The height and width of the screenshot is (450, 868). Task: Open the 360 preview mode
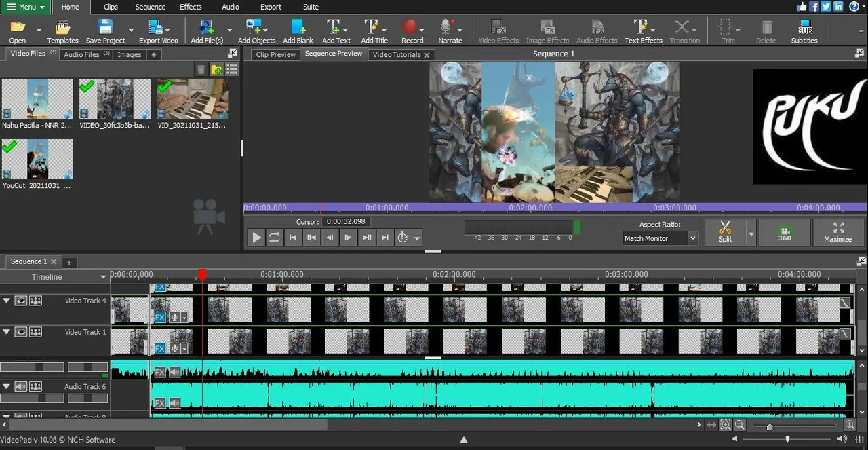click(785, 231)
